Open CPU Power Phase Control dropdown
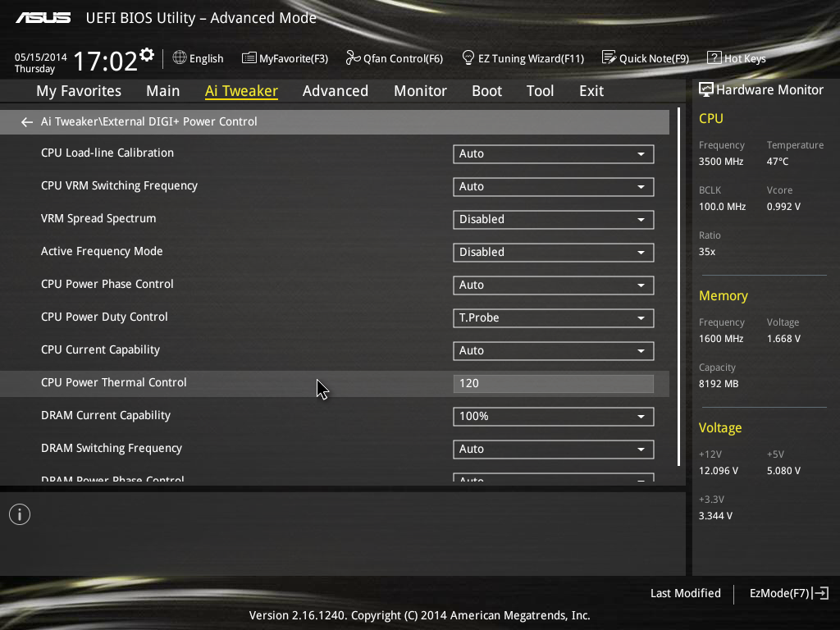Image resolution: width=840 pixels, height=630 pixels. pos(554,285)
